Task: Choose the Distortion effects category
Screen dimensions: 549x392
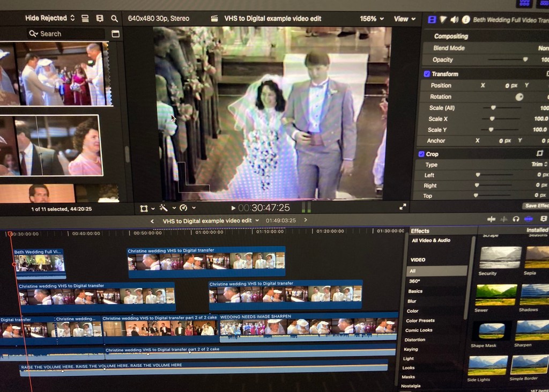Action: (x=414, y=340)
